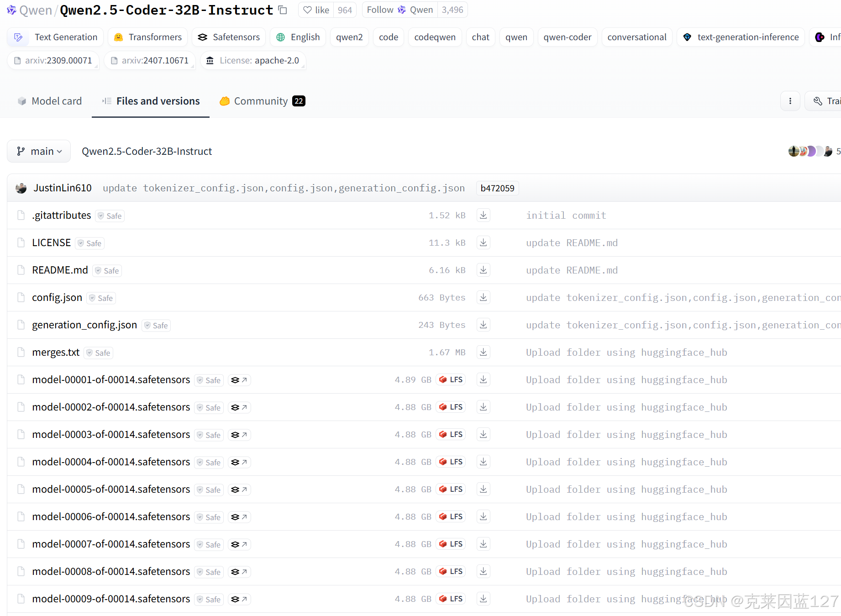
Task: Download config.json via download icon
Action: pyautogui.click(x=483, y=297)
